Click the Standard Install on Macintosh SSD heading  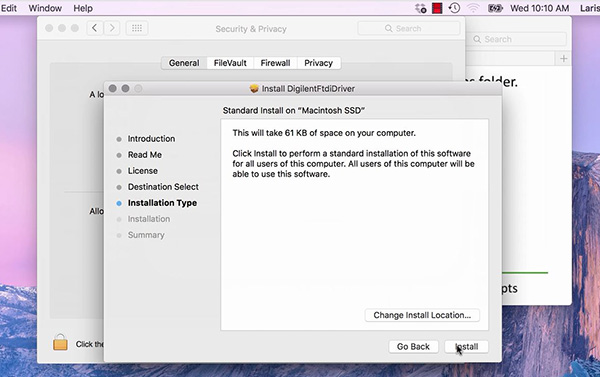click(293, 111)
